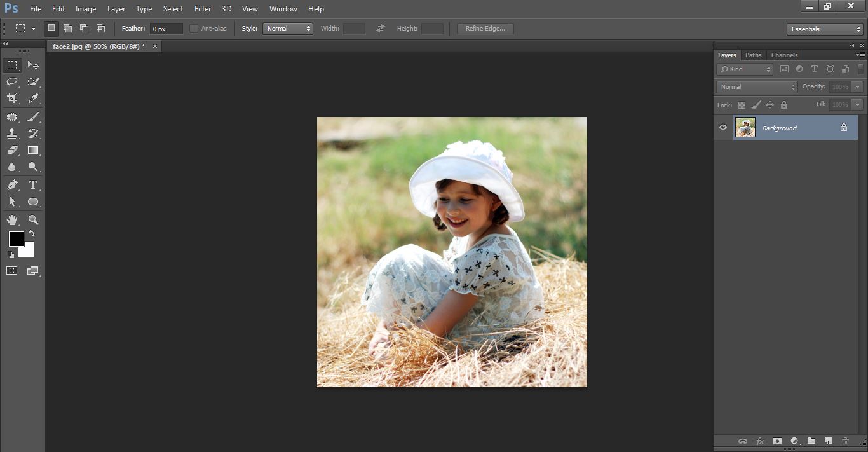
Task: Open the Filter menu
Action: click(x=203, y=9)
